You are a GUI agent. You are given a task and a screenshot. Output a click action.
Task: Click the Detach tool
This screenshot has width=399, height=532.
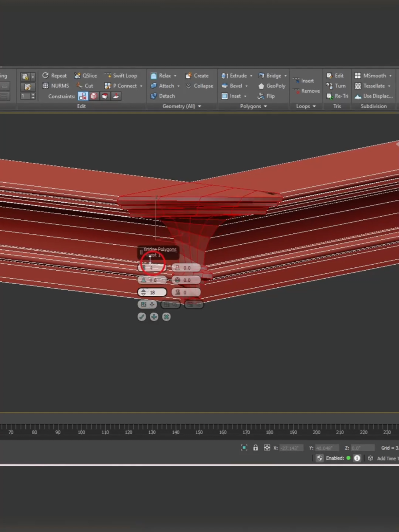163,96
